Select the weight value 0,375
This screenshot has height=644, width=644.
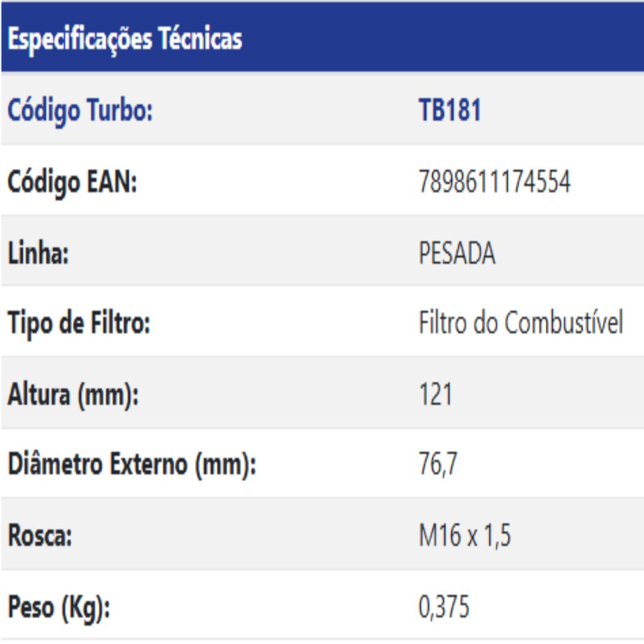(444, 608)
